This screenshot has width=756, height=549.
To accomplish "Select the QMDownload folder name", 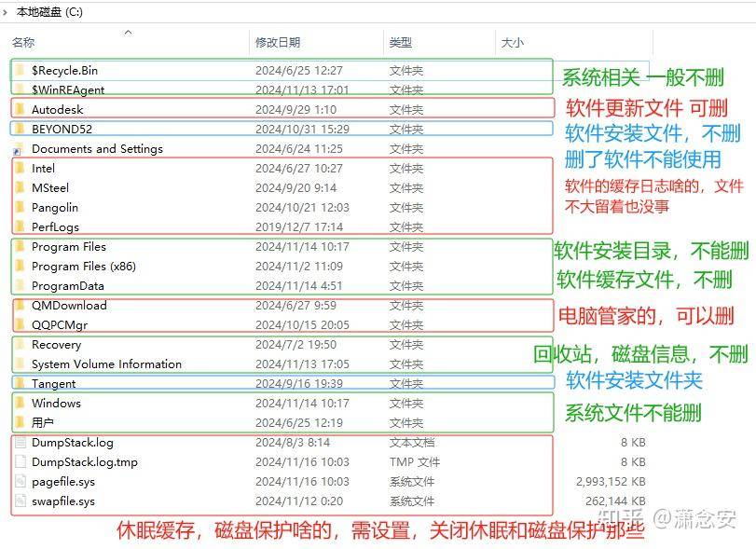I will pyautogui.click(x=69, y=305).
